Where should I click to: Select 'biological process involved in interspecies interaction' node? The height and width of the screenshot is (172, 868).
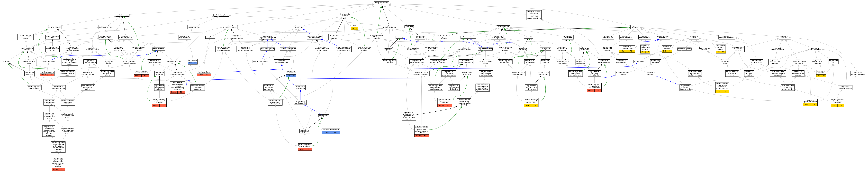pos(534,15)
